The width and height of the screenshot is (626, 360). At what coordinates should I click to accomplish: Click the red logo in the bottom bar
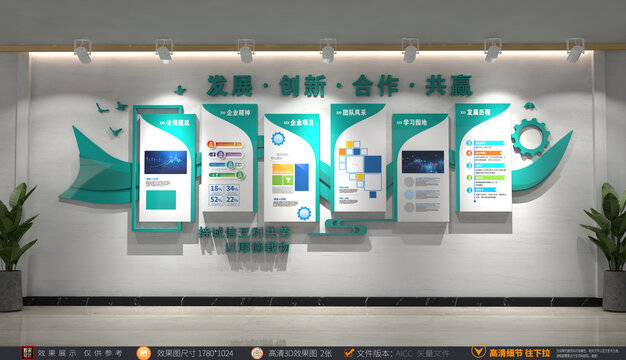pyautogui.click(x=27, y=353)
